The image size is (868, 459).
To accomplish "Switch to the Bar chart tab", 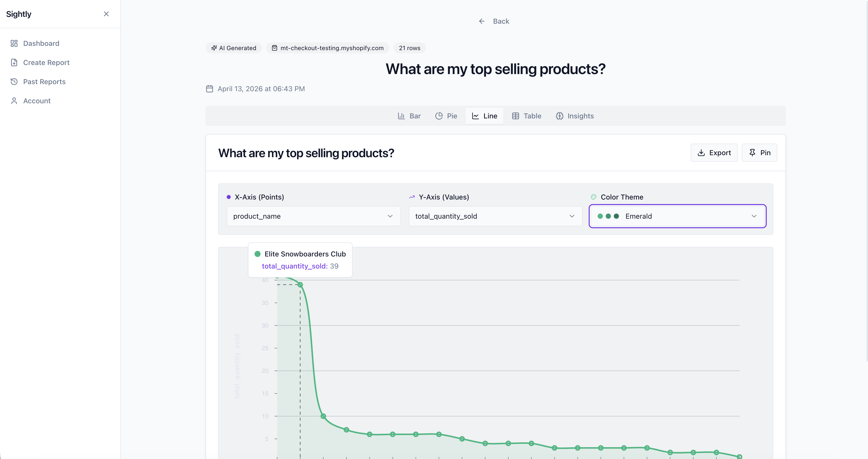I will pos(409,116).
